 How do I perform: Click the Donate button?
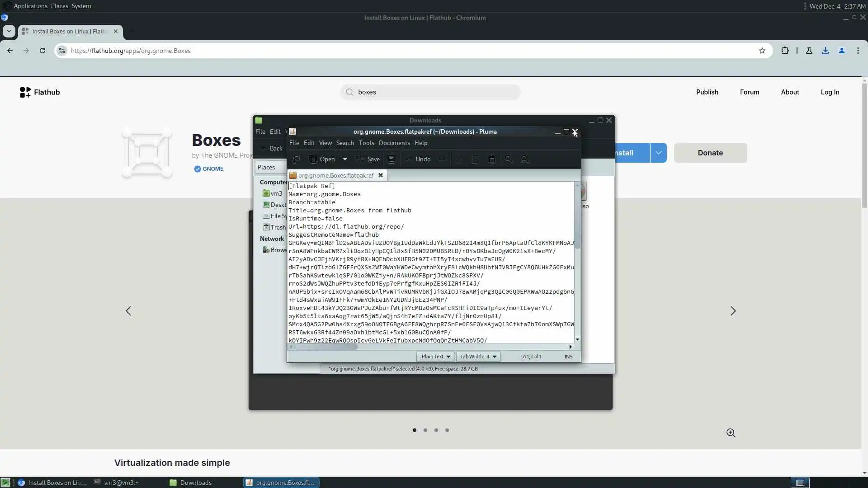coord(710,153)
